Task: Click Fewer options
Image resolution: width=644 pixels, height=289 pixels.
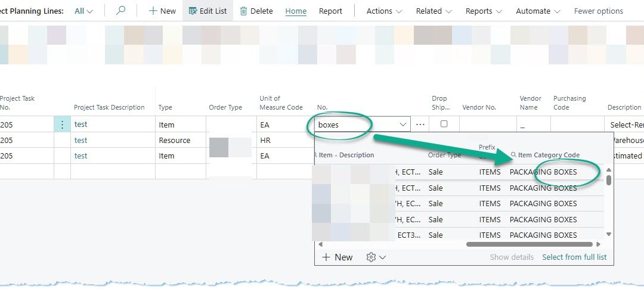Action: point(599,11)
